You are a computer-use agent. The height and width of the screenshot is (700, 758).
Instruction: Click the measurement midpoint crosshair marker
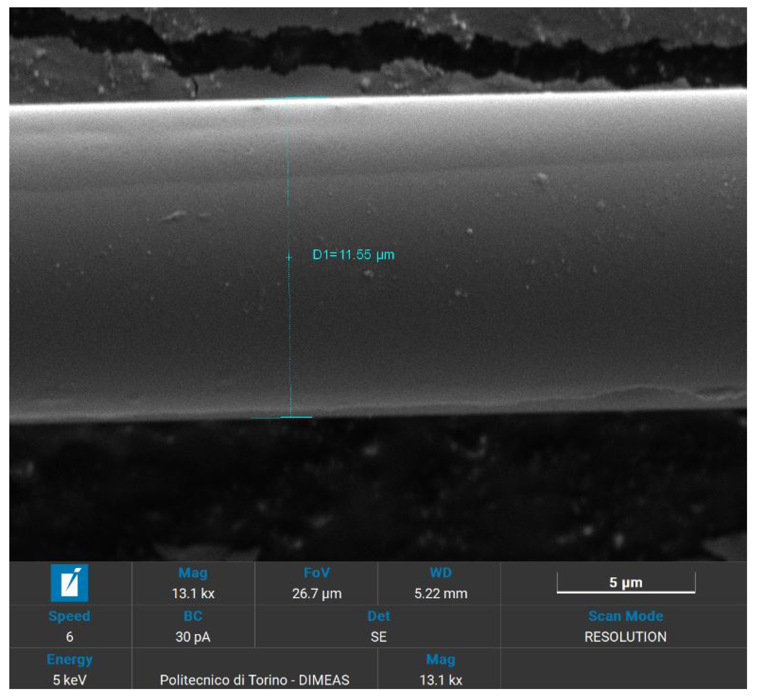point(290,257)
